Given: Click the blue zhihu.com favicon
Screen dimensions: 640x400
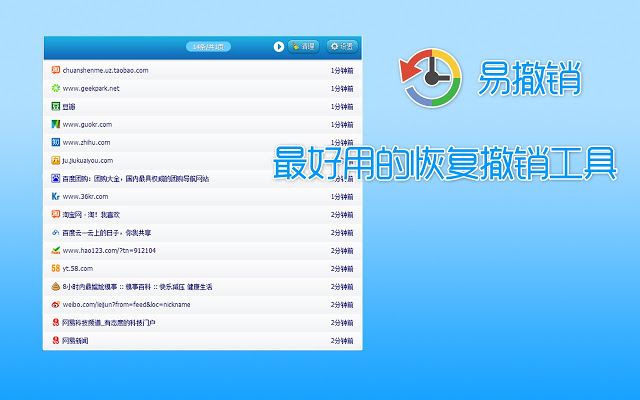Looking at the screenshot, I should (56, 142).
